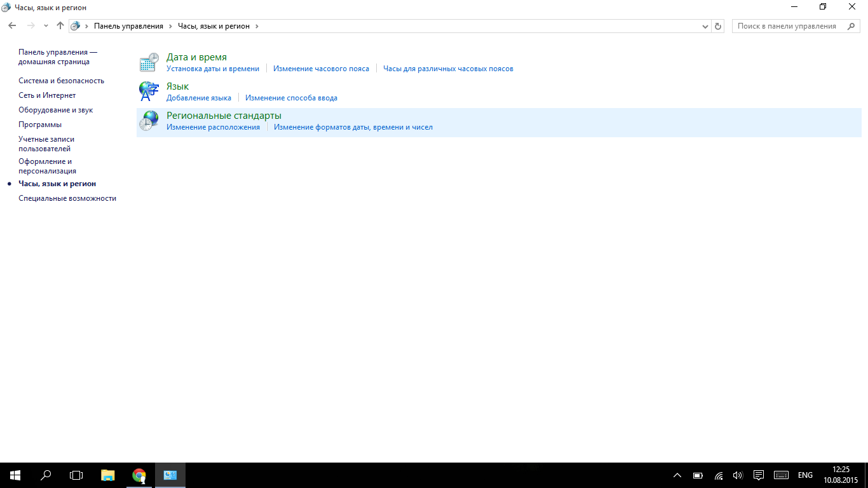The height and width of the screenshot is (488, 868).
Task: Click the Date and Time calendar clock icon
Action: 149,62
